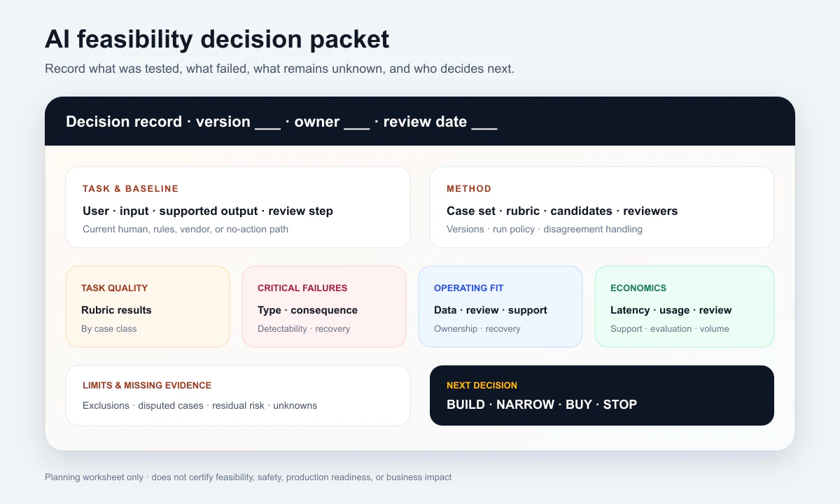
Task: Click the 'Support · evaluation · volume' text
Action: [670, 328]
